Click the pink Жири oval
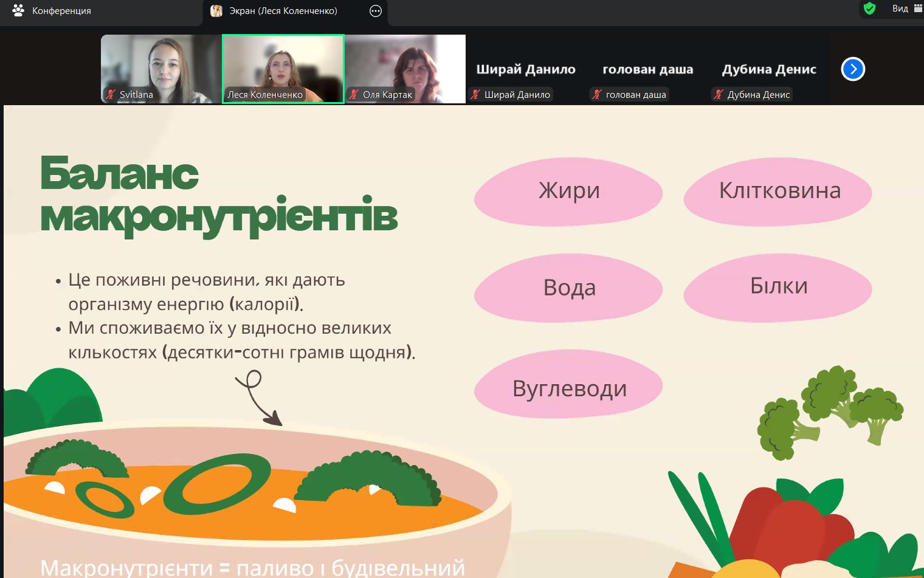The width and height of the screenshot is (924, 578). [568, 191]
